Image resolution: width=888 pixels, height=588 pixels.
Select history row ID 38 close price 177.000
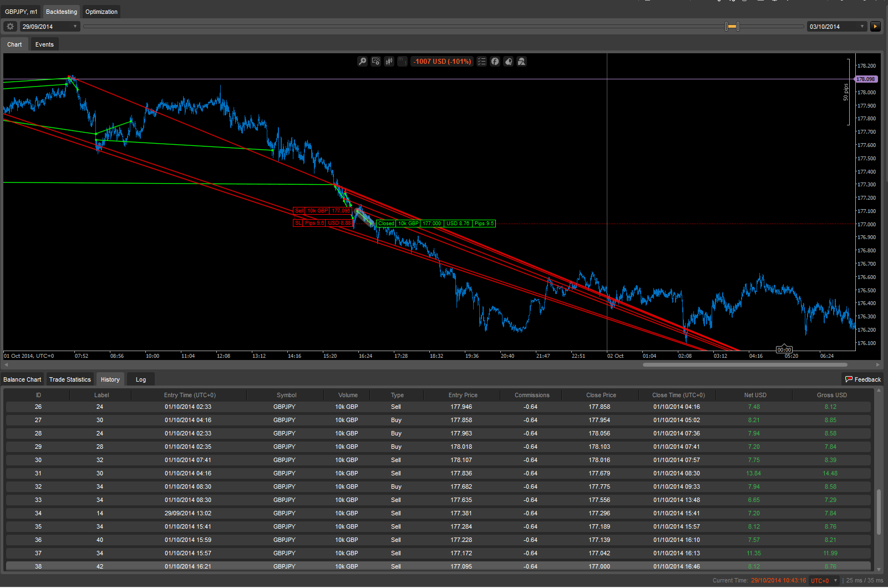(438, 566)
